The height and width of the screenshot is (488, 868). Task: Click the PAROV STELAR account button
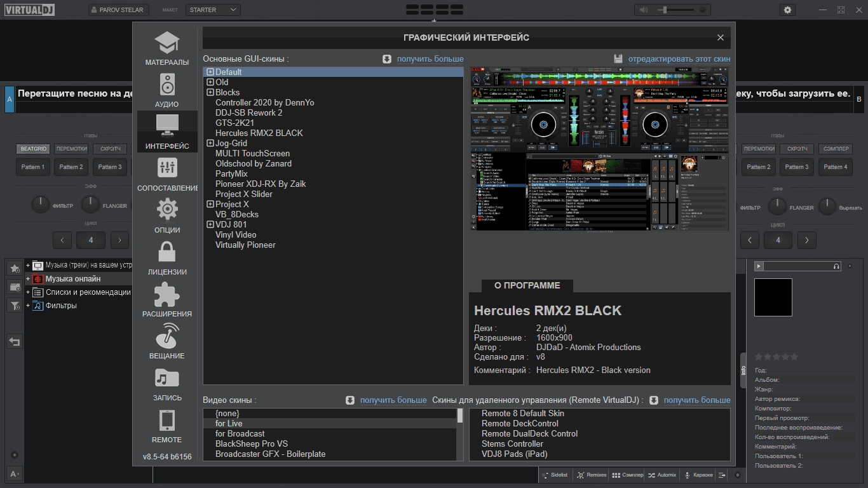[x=119, y=10]
